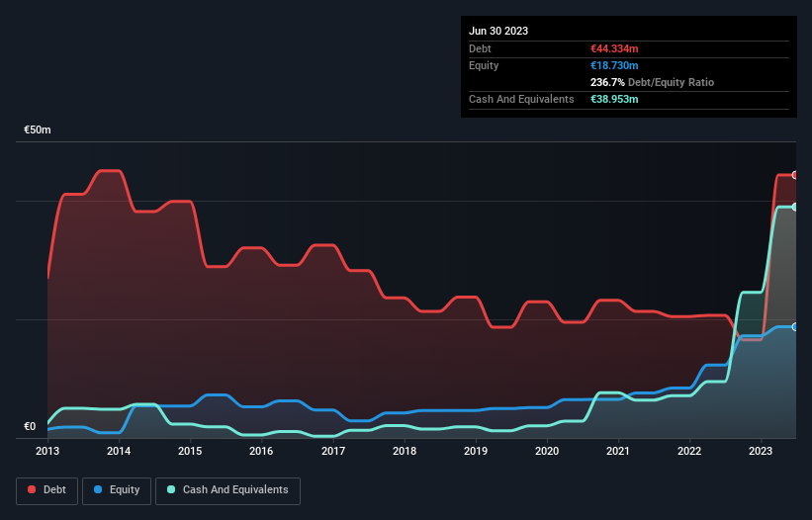Click the blue dot in Equity legend

tap(98, 489)
